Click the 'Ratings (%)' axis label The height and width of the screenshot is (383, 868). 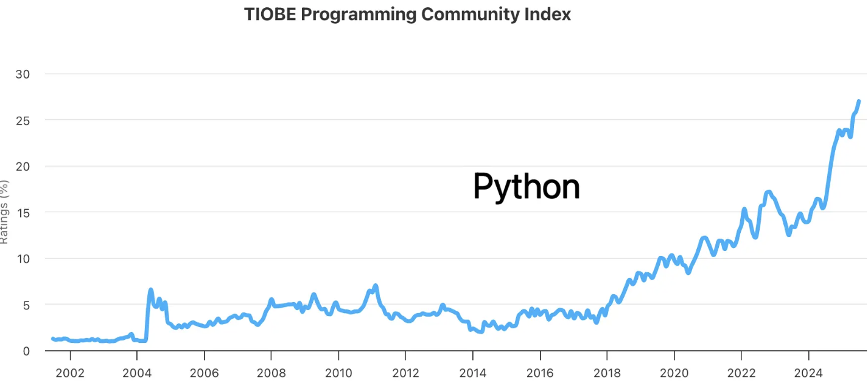pyautogui.click(x=4, y=212)
